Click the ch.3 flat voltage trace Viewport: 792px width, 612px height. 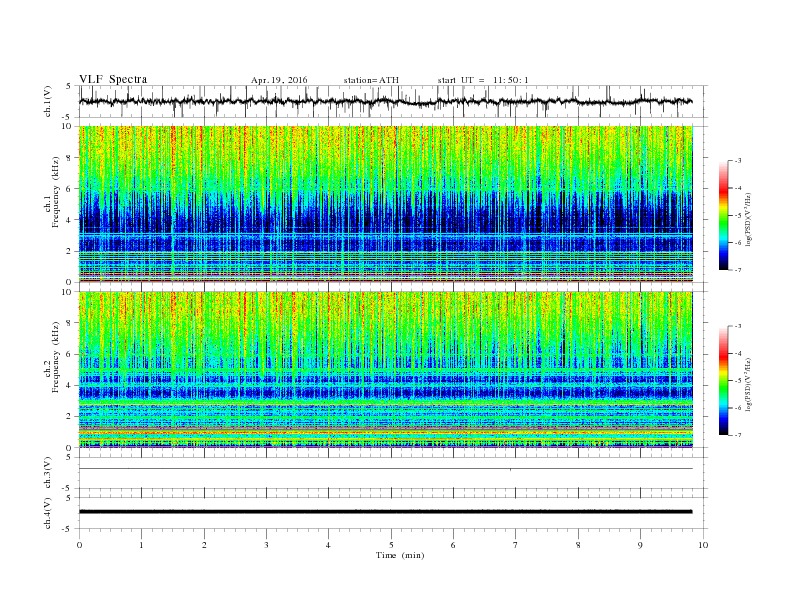pyautogui.click(x=385, y=469)
